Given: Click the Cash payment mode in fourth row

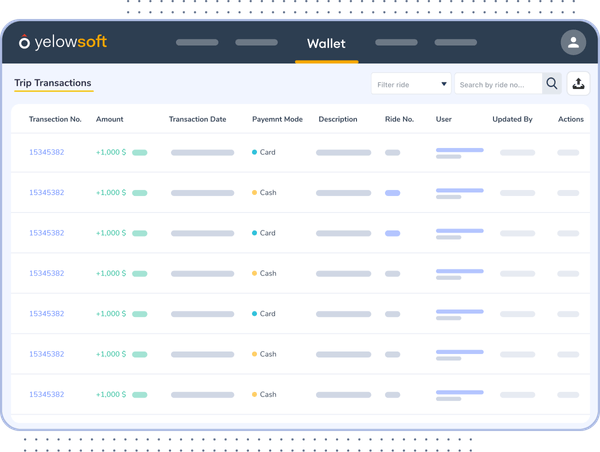Looking at the screenshot, I should [x=264, y=273].
